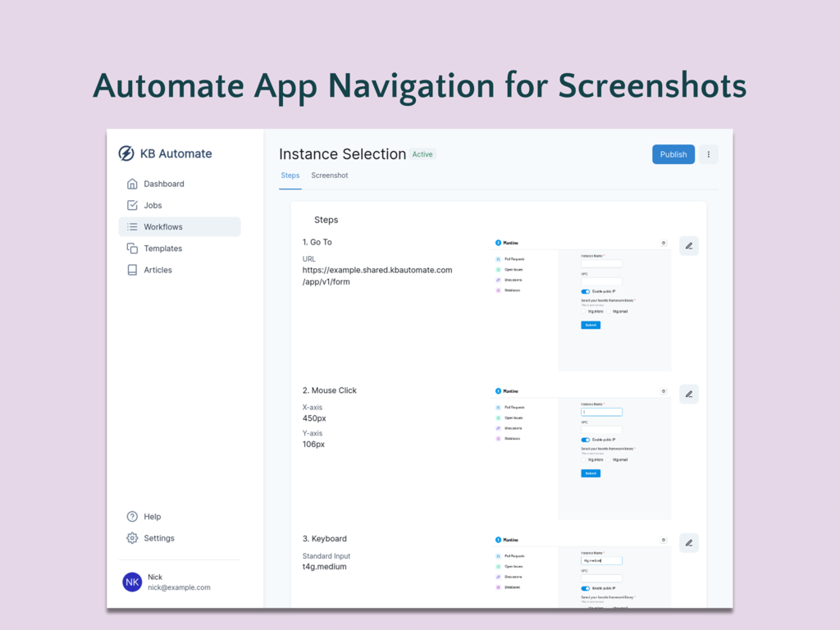This screenshot has width=840, height=630.
Task: Click the Help question mark icon
Action: tap(132, 517)
